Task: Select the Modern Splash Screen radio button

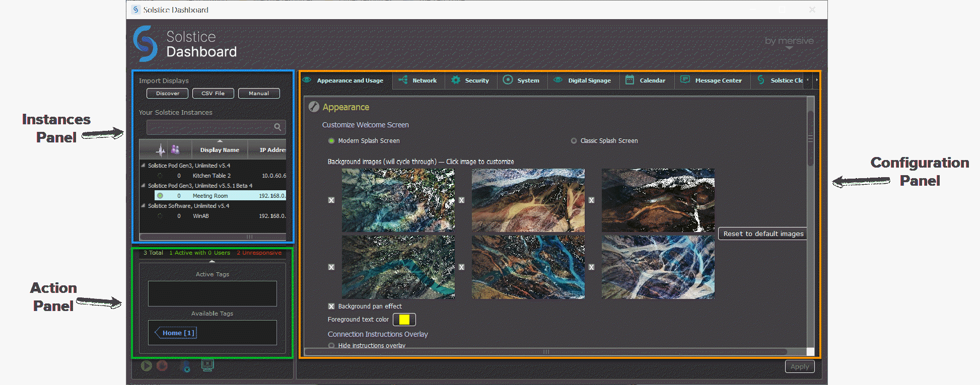Action: pos(331,141)
